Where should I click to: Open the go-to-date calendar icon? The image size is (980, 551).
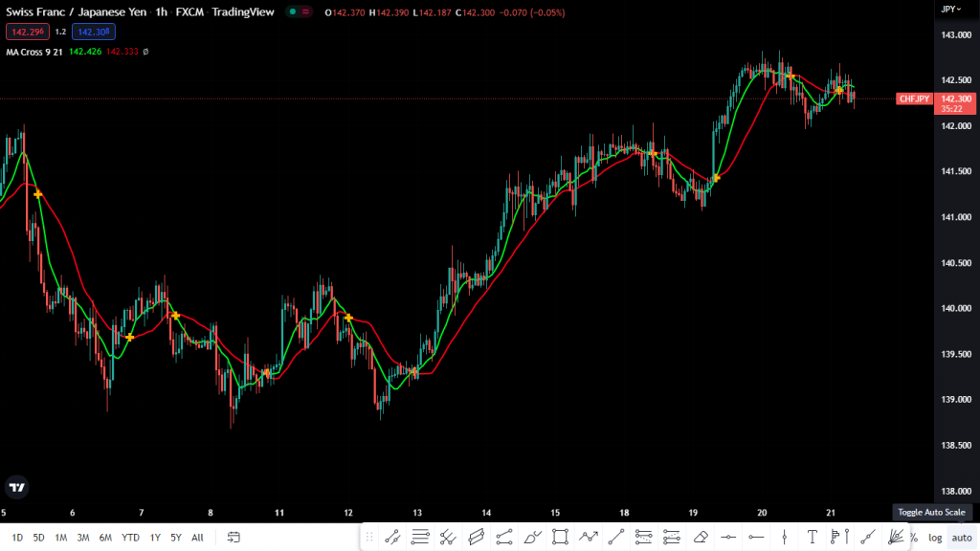[234, 538]
